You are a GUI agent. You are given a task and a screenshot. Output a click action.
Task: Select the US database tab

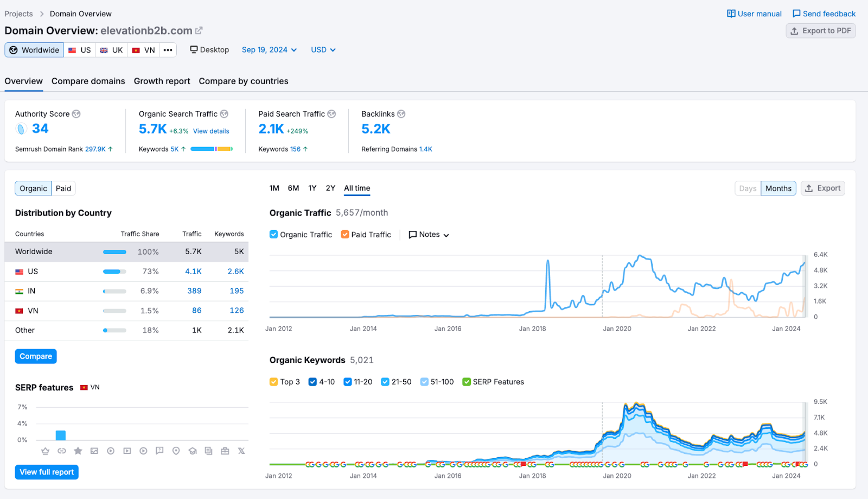80,50
